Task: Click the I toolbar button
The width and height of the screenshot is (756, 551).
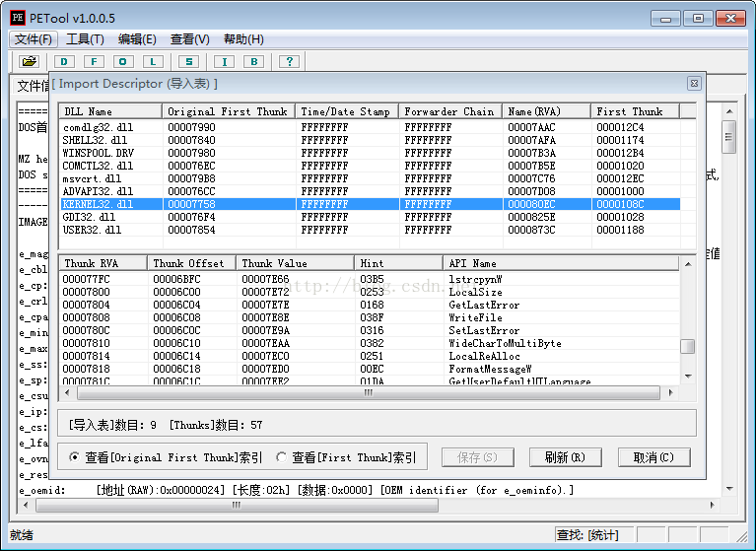Action: click(224, 62)
